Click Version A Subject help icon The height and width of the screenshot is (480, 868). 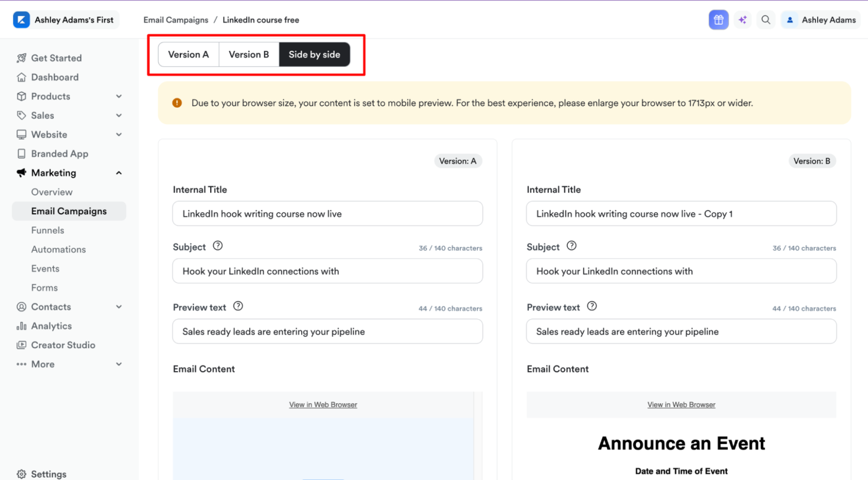point(218,246)
